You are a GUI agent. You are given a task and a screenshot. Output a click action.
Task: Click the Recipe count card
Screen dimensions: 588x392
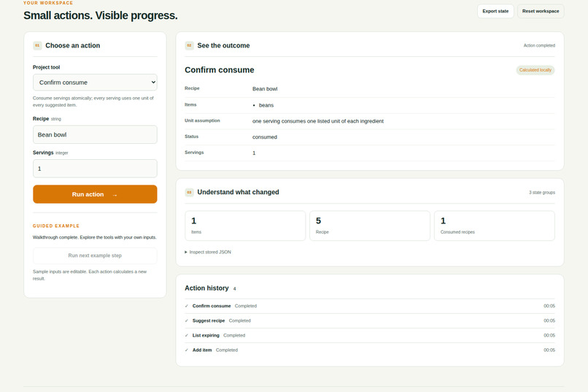click(370, 226)
